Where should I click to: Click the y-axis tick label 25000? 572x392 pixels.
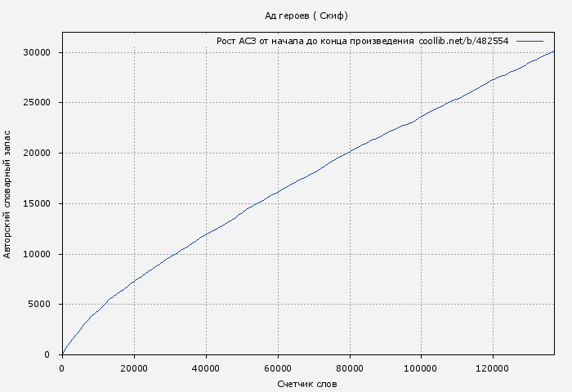pyautogui.click(x=38, y=103)
